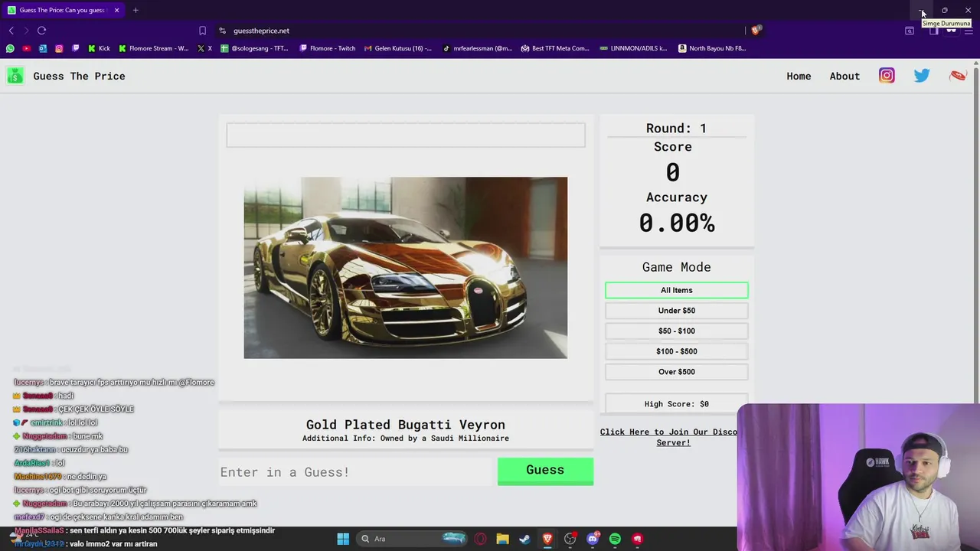Image resolution: width=980 pixels, height=551 pixels.
Task: Select the $100 - $500 game mode
Action: pyautogui.click(x=677, y=351)
